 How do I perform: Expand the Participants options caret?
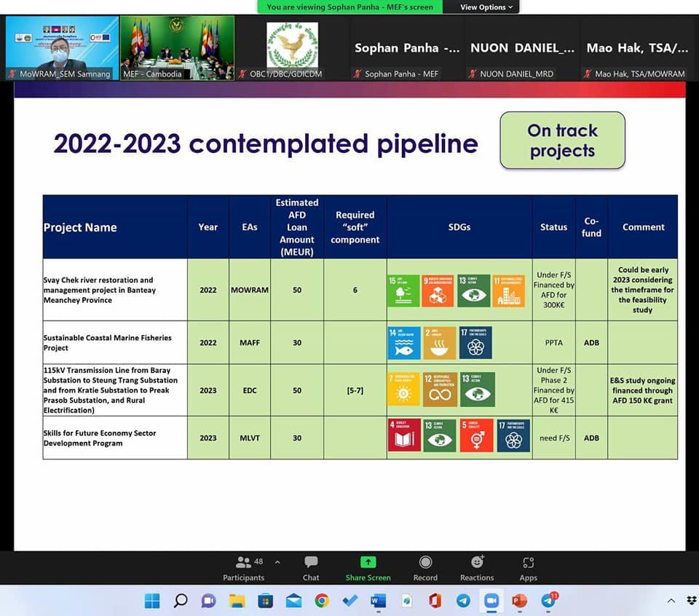[x=277, y=562]
